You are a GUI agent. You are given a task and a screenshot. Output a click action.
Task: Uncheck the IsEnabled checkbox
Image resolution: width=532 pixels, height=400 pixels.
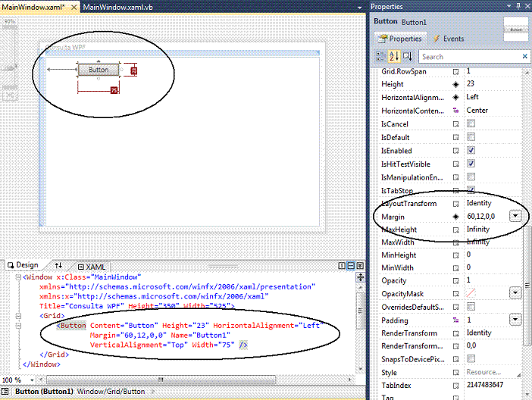[471, 150]
